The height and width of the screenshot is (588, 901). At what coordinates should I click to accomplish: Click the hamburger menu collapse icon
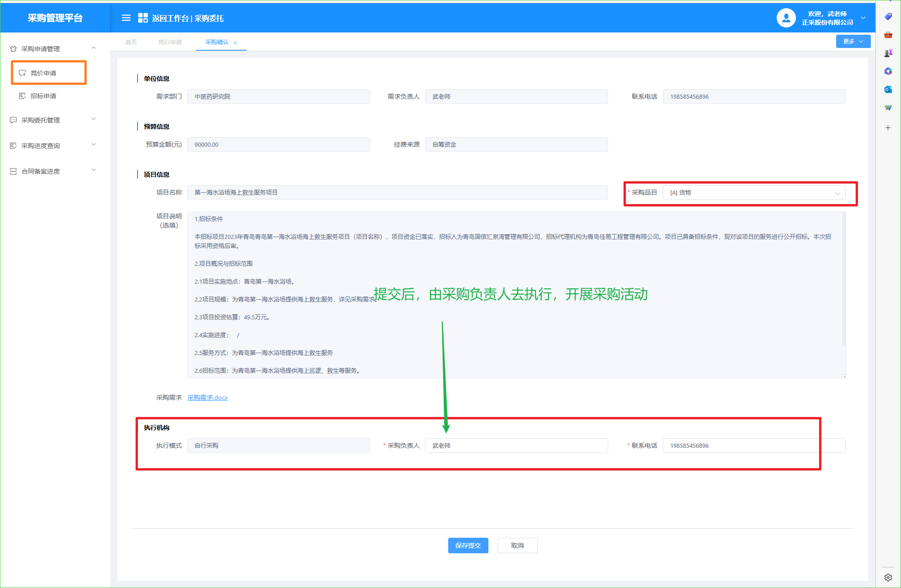tap(126, 18)
